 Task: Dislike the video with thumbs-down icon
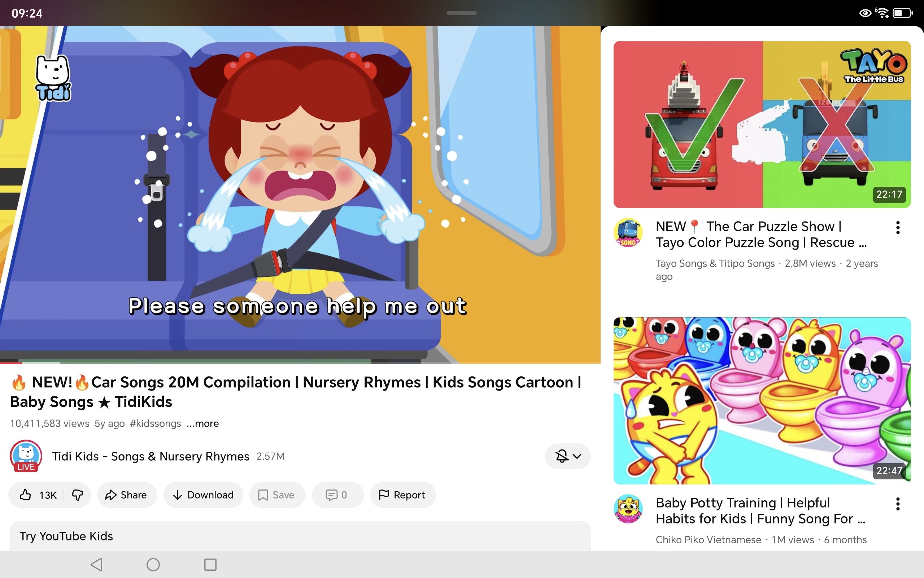coord(78,495)
